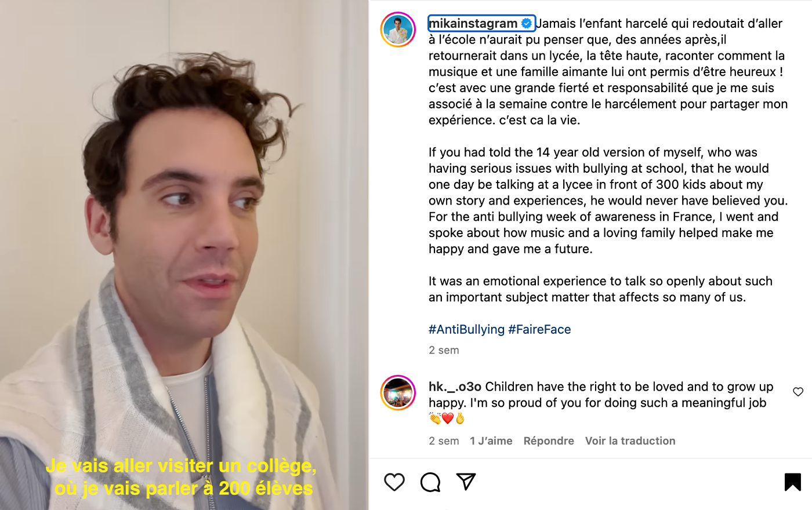This screenshot has height=510, width=812.
Task: Pause the video by clicking it
Action: [x=184, y=255]
